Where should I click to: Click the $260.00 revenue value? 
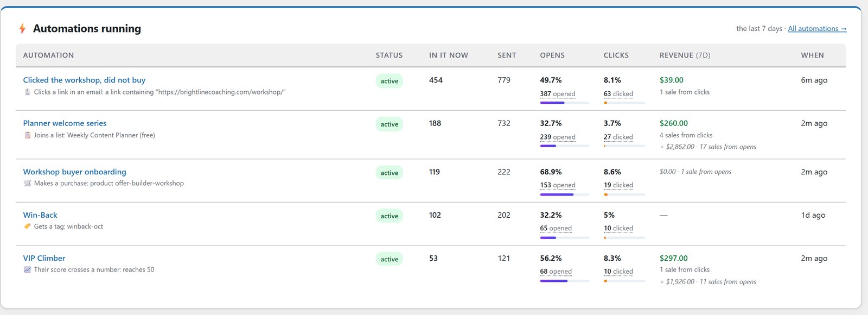tap(674, 123)
